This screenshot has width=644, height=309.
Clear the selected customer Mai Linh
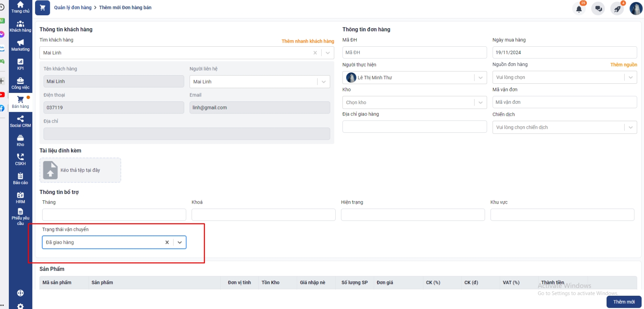[x=315, y=53]
